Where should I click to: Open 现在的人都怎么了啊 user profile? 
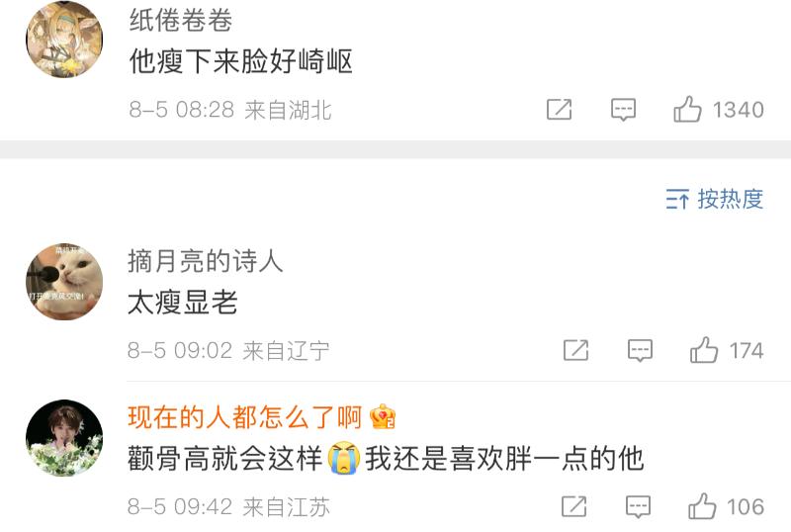click(x=244, y=417)
